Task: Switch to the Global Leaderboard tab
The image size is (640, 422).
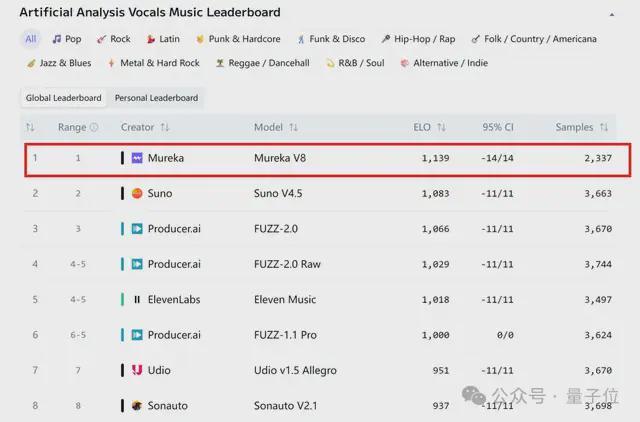Action: click(x=64, y=98)
